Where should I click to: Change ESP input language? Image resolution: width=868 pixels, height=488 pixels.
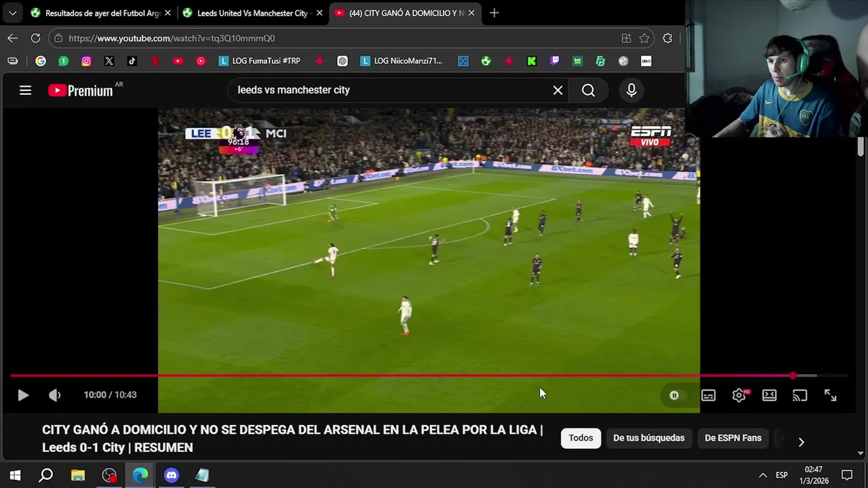[782, 476]
